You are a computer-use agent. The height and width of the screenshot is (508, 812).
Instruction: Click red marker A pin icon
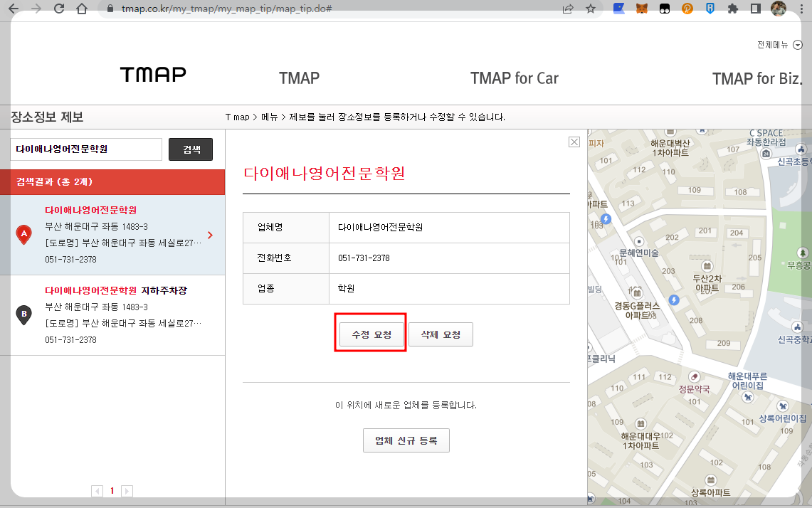(23, 235)
